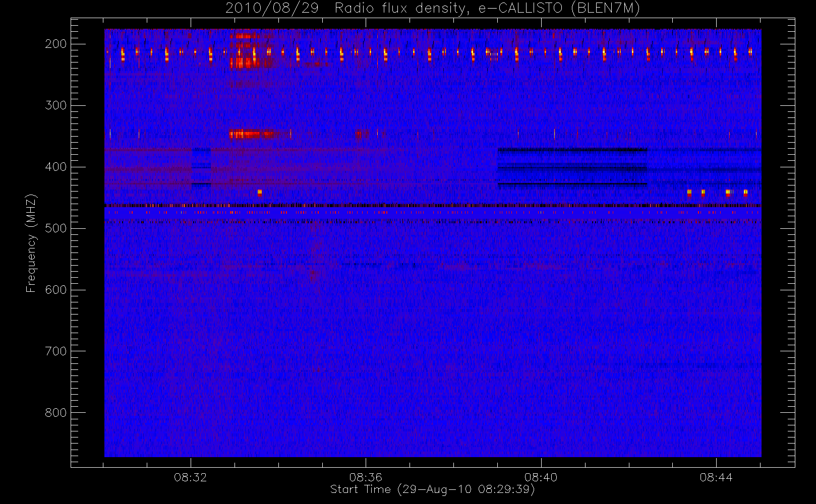Viewport: 816px width, 504px height.
Task: Select the 700 frequency tick label
Action: tap(56, 351)
